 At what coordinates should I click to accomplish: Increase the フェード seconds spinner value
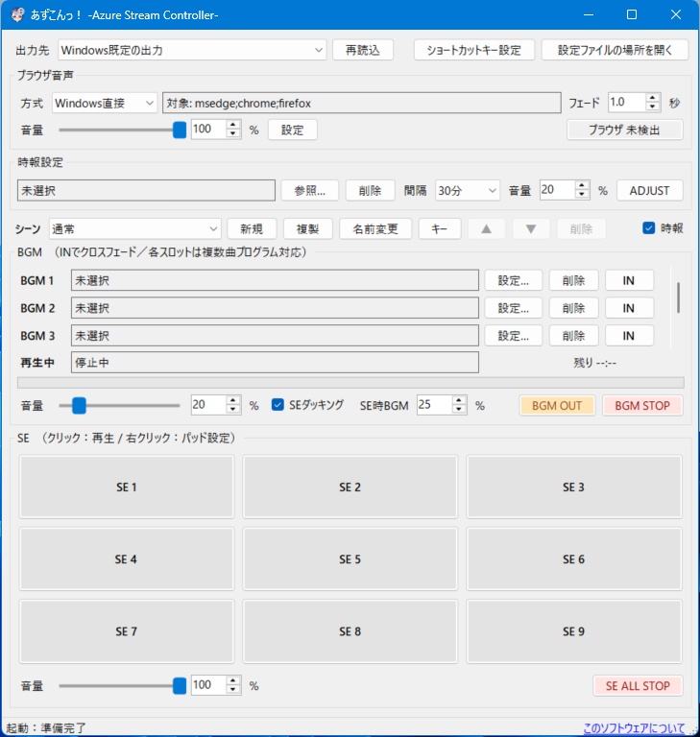[x=653, y=98]
